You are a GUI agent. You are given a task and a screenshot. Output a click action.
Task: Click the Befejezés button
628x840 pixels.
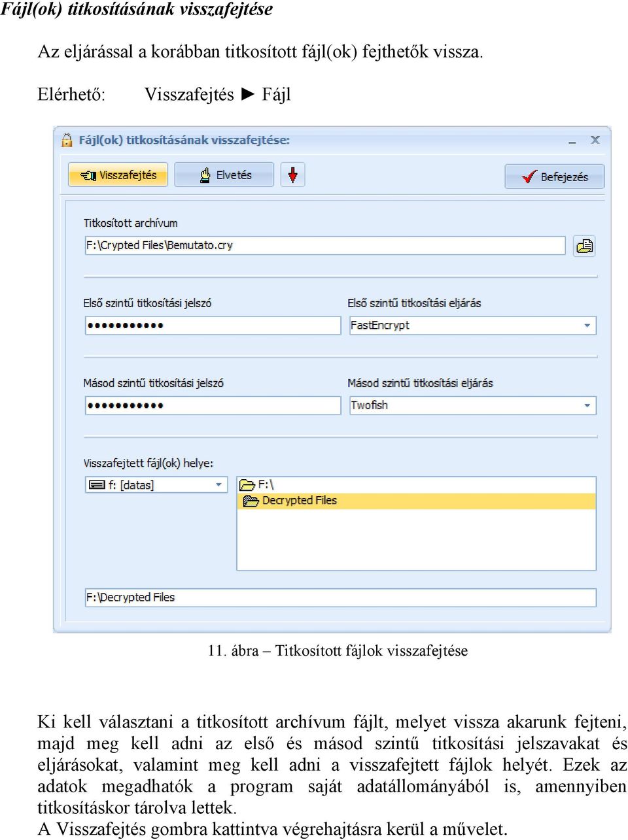[x=555, y=176]
